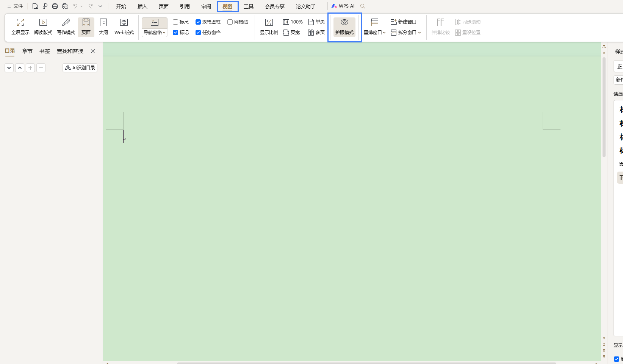The image size is (623, 364).
Task: Open the 重排窗口 dropdown
Action: click(x=375, y=33)
